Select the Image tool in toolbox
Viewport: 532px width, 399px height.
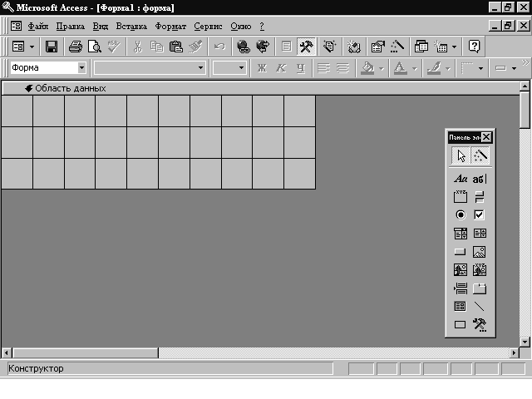point(480,252)
